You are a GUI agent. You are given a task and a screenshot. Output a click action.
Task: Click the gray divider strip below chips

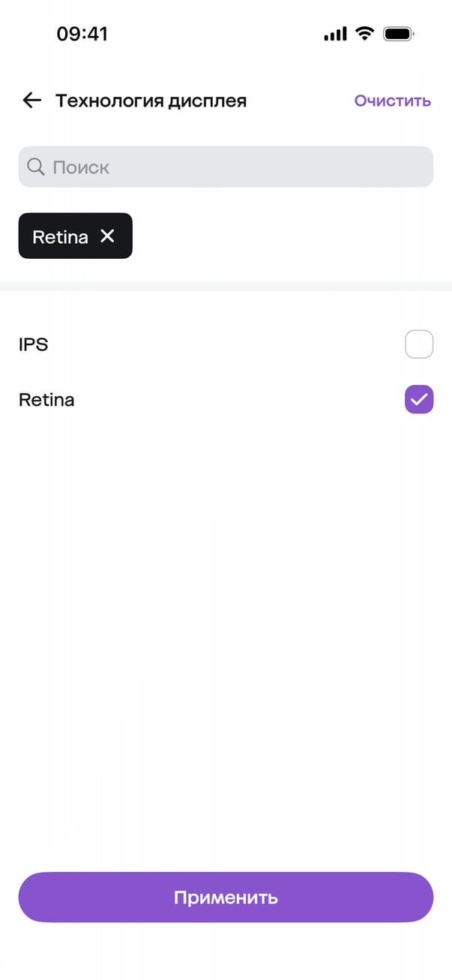point(226,286)
